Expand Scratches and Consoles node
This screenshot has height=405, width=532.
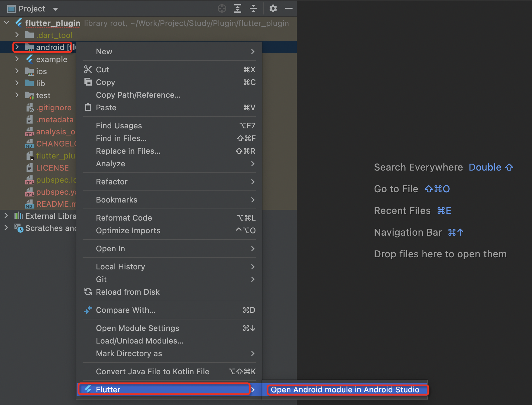tap(6, 228)
